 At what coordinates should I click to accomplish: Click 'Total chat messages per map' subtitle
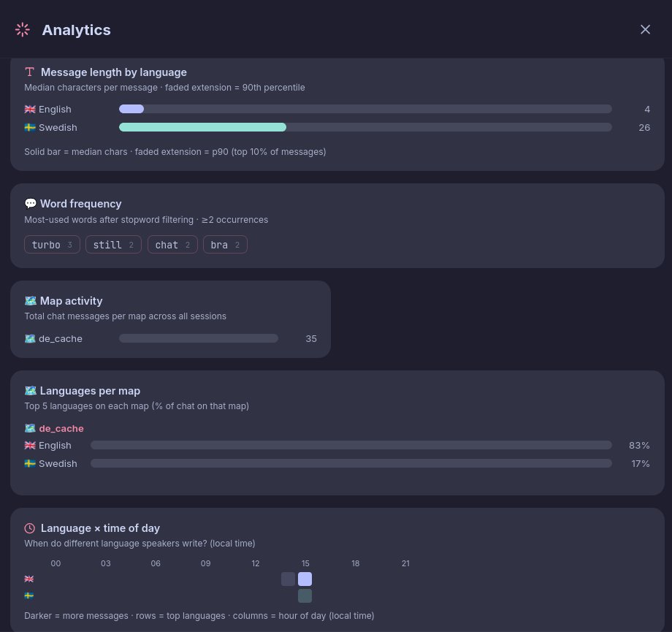pyautogui.click(x=125, y=316)
